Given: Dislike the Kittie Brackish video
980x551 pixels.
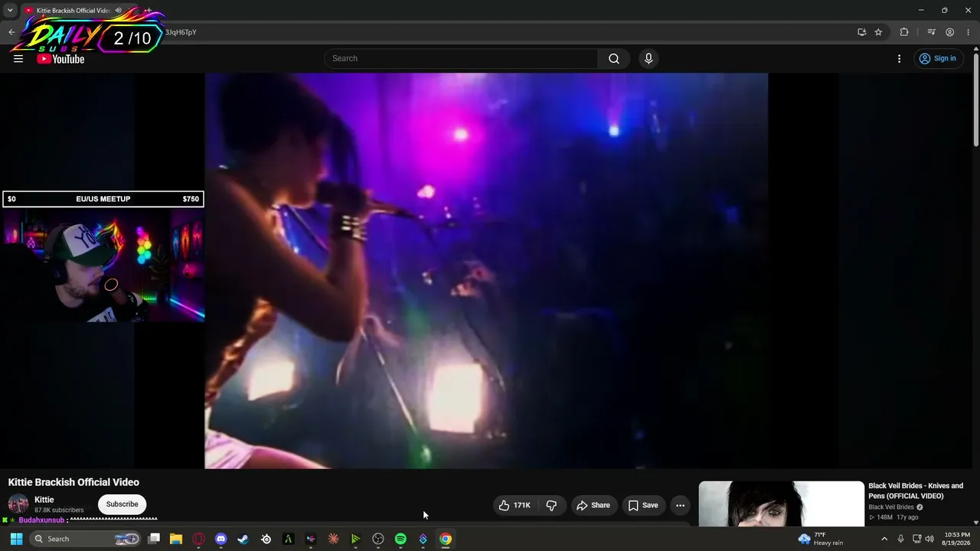Looking at the screenshot, I should (551, 505).
